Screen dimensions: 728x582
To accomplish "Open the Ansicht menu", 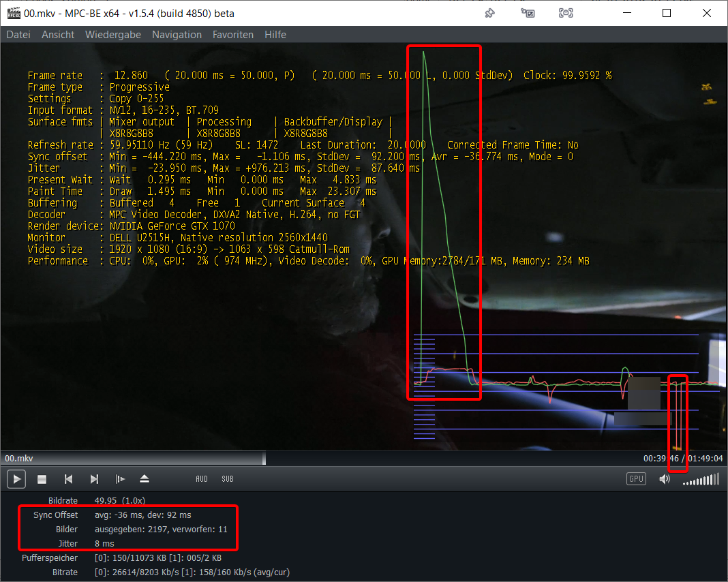I will 58,35.
